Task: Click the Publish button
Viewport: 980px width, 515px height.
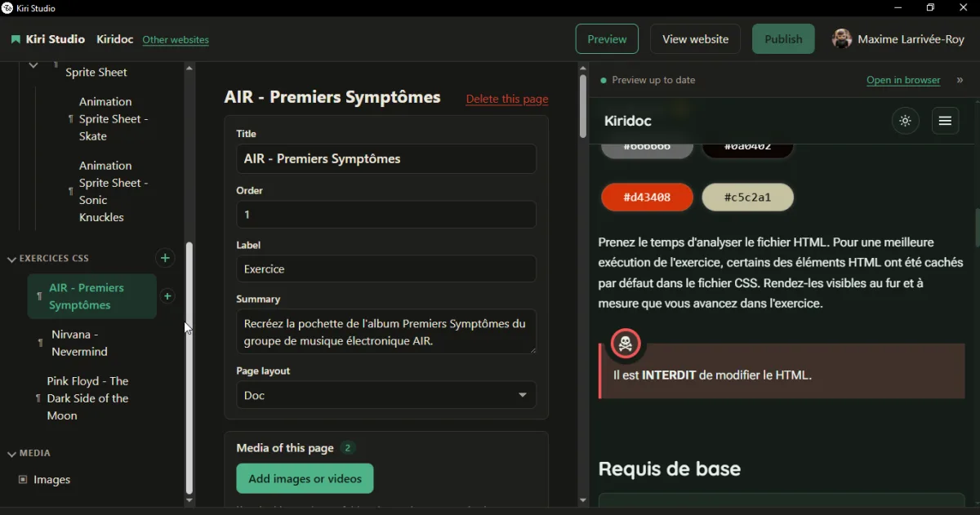Action: 783,39
